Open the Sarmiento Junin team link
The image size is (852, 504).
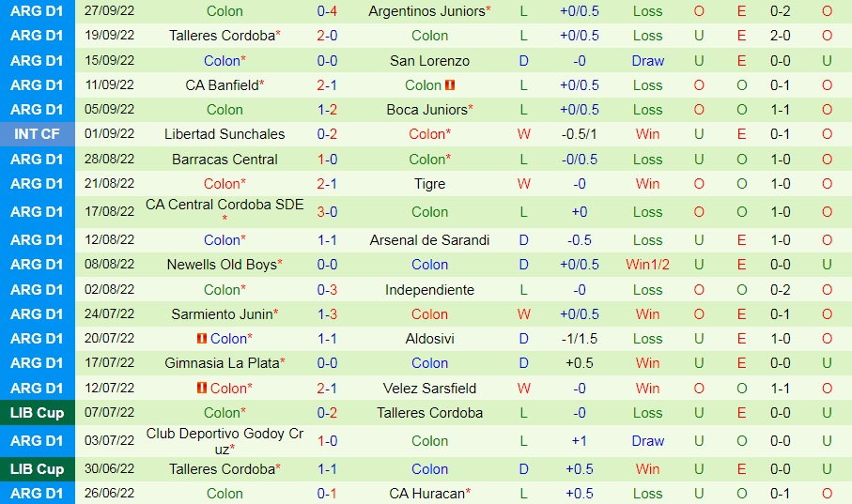(222, 314)
